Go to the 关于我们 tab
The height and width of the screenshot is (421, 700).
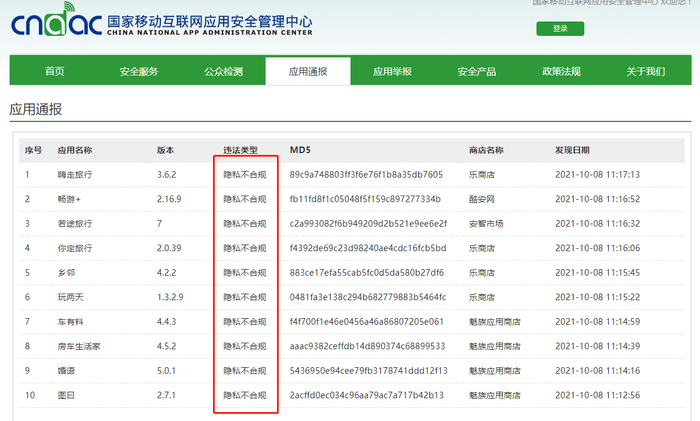click(646, 71)
